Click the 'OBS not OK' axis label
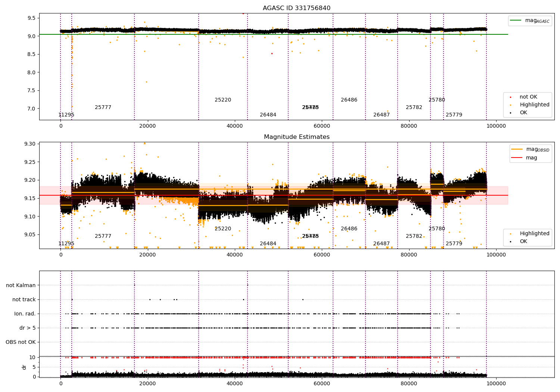The width and height of the screenshot is (560, 392). [x=21, y=342]
